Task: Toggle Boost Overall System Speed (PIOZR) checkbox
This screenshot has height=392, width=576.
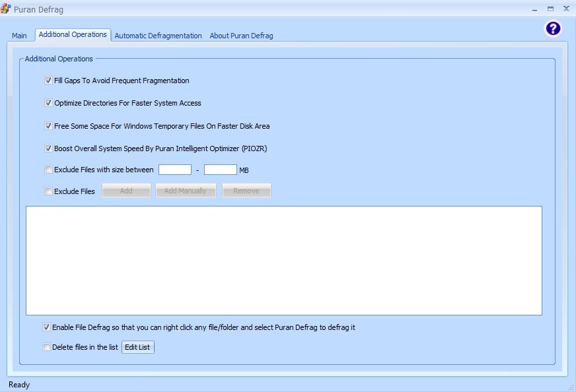Action: [x=48, y=148]
